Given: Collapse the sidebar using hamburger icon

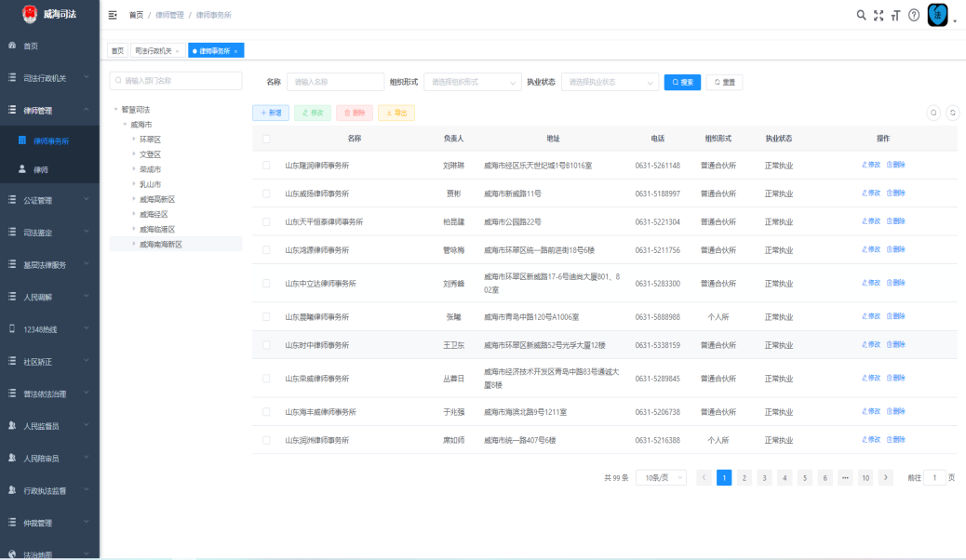Looking at the screenshot, I should pyautogui.click(x=113, y=15).
